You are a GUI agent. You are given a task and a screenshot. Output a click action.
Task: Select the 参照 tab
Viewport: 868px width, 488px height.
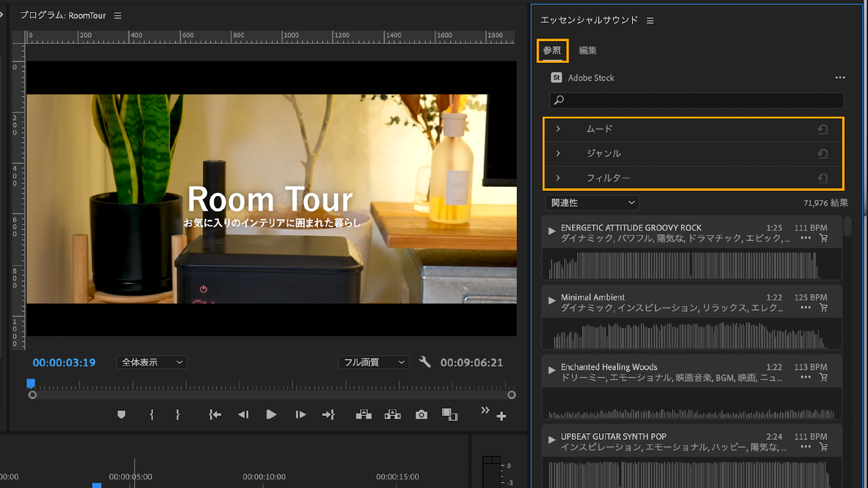pos(552,50)
